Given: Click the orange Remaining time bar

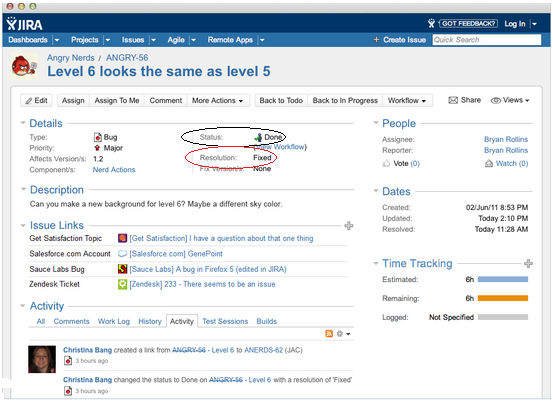Looking at the screenshot, I should 503,298.
